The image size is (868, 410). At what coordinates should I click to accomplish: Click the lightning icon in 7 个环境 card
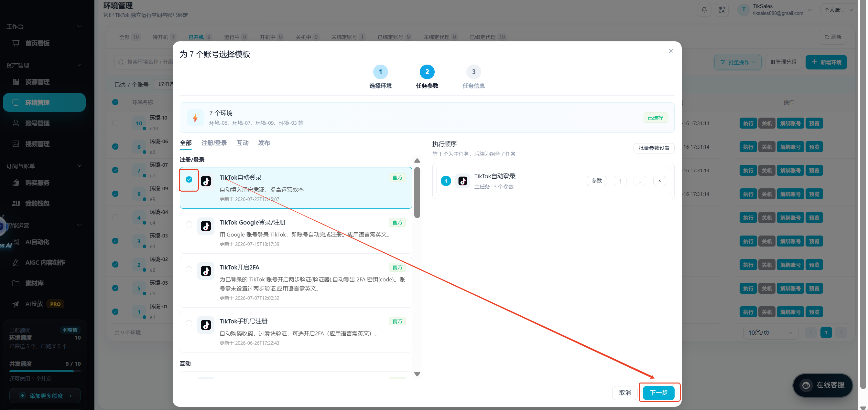coord(195,118)
